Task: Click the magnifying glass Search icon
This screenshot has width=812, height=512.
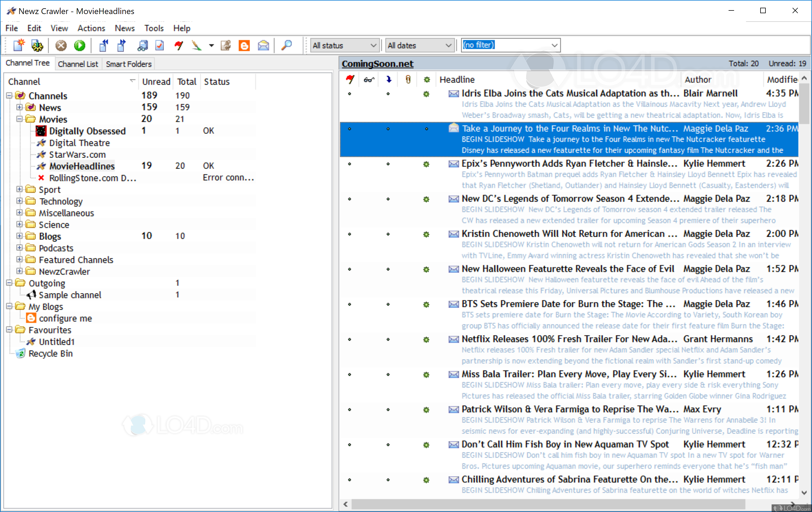Action: 286,45
